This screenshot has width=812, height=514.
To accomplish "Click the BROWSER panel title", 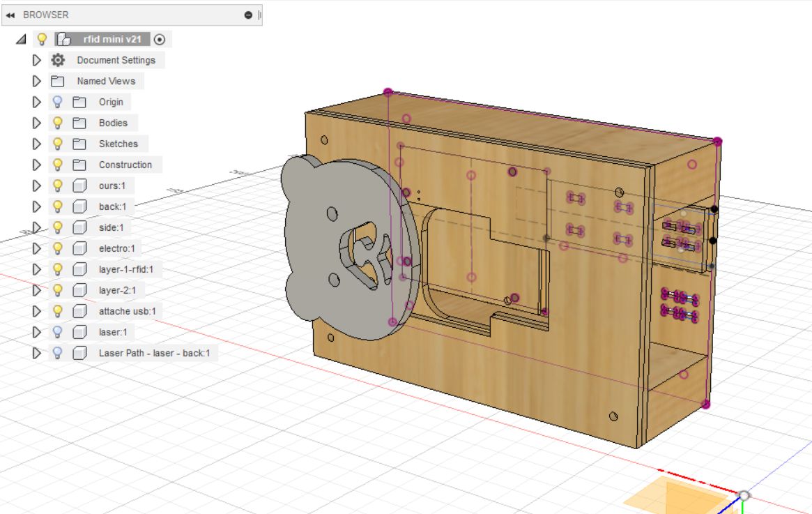I will 45,15.
